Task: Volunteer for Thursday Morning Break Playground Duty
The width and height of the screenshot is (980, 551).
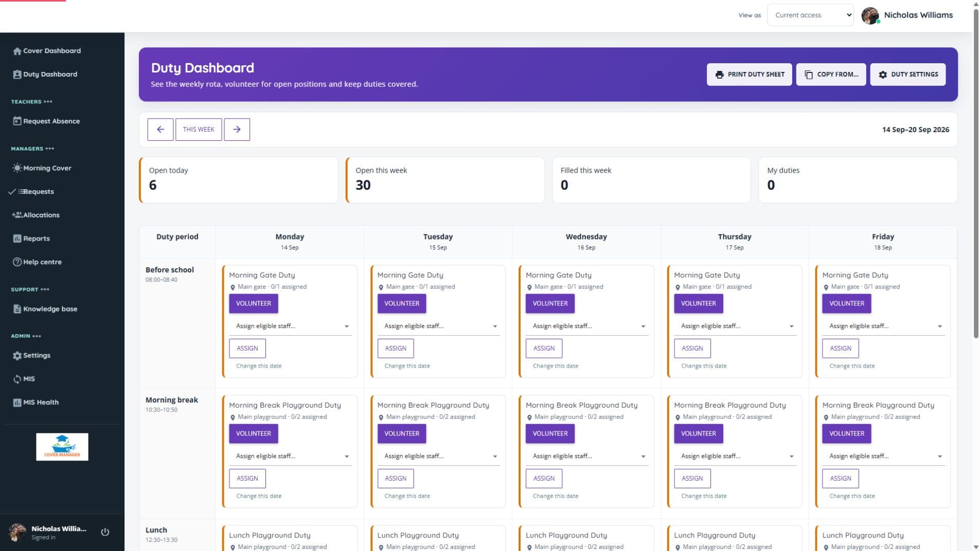Action: (x=699, y=433)
